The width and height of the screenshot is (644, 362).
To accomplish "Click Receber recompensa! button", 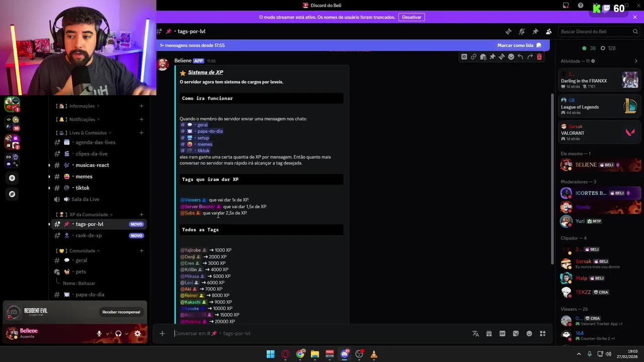I will pos(121,312).
